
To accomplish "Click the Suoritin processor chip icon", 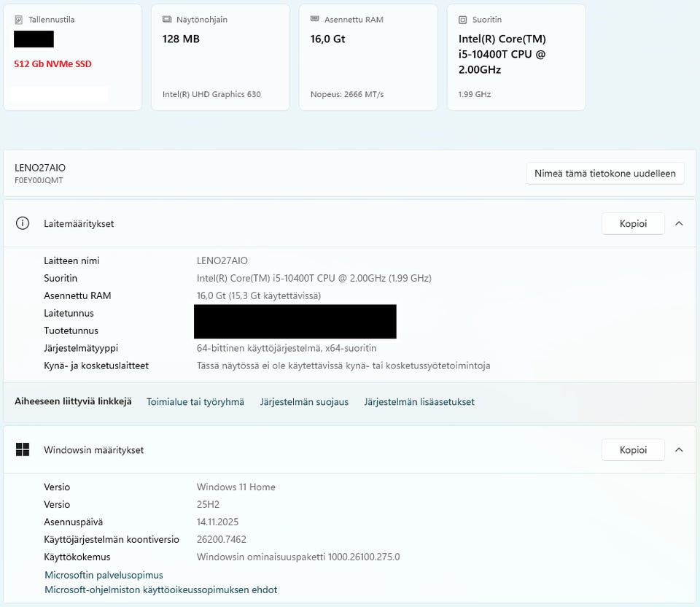I will (x=463, y=20).
